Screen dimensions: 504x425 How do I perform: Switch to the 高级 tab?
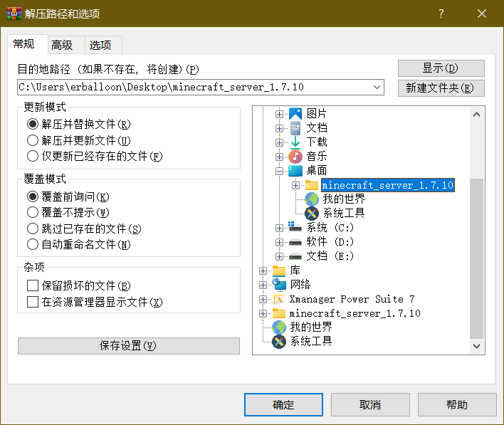tap(62, 45)
